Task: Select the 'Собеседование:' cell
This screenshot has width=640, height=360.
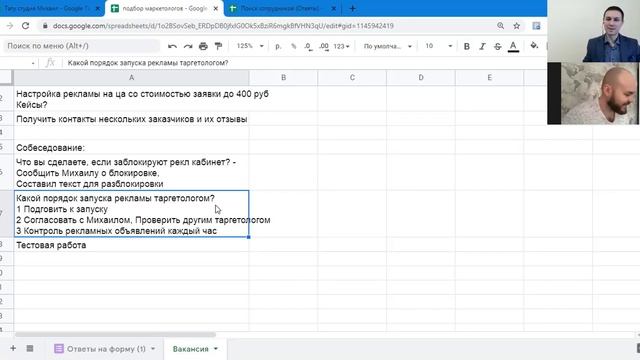Action: tap(131, 147)
